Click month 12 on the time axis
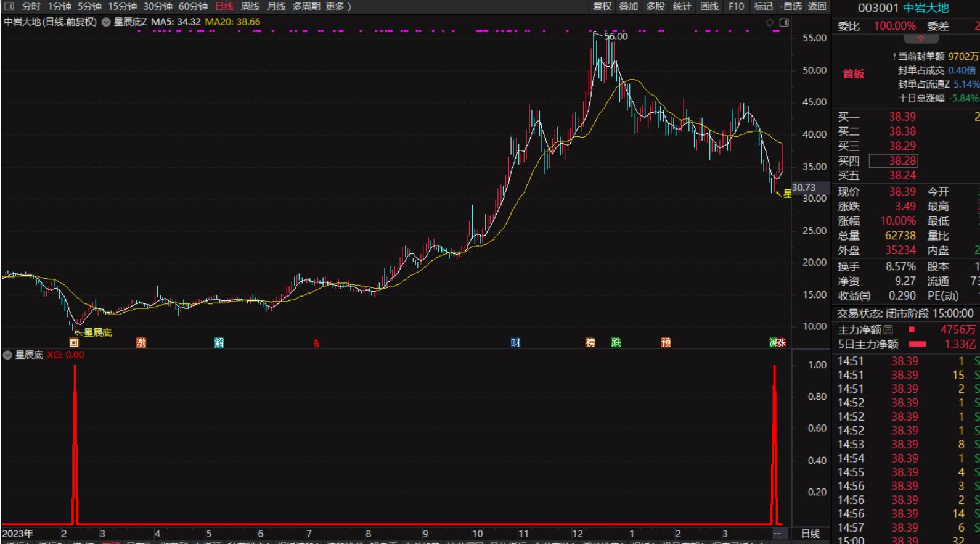The image size is (980, 544). [x=578, y=534]
